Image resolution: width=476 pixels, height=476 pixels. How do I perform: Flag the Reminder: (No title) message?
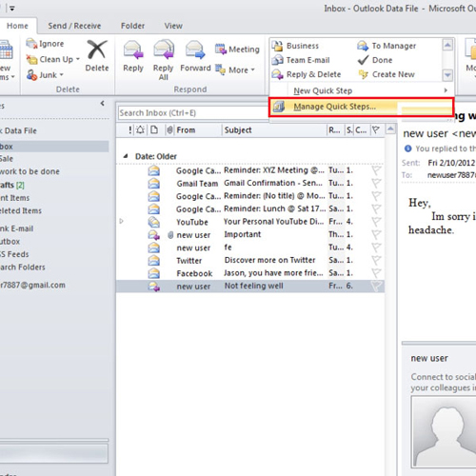point(376,196)
